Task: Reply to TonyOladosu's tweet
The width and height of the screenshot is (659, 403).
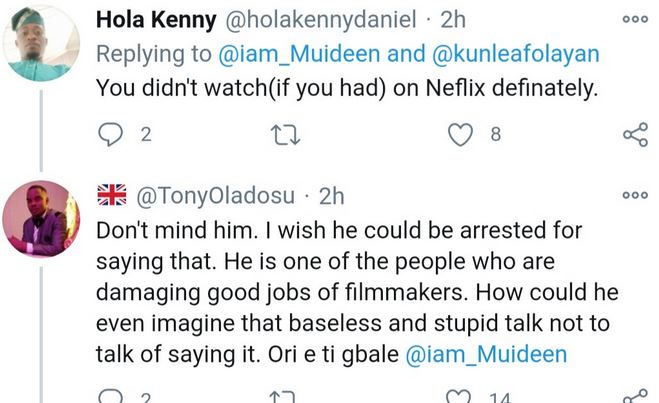Action: [109, 398]
